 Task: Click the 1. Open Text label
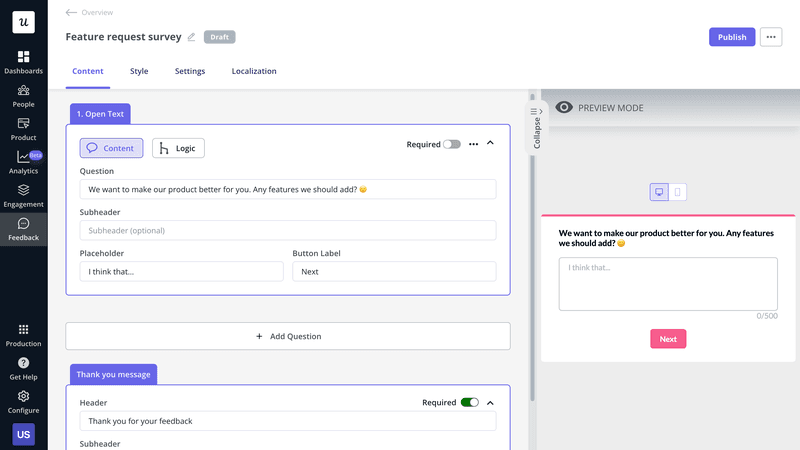tap(100, 114)
